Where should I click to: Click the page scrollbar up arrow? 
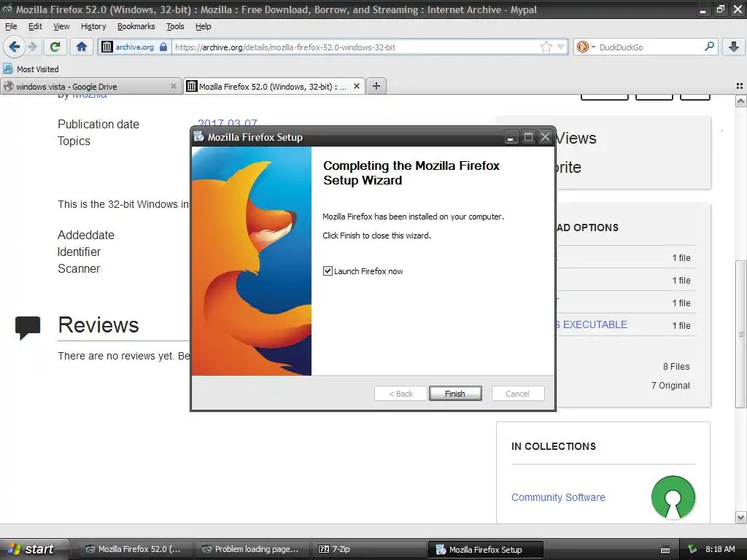point(740,101)
